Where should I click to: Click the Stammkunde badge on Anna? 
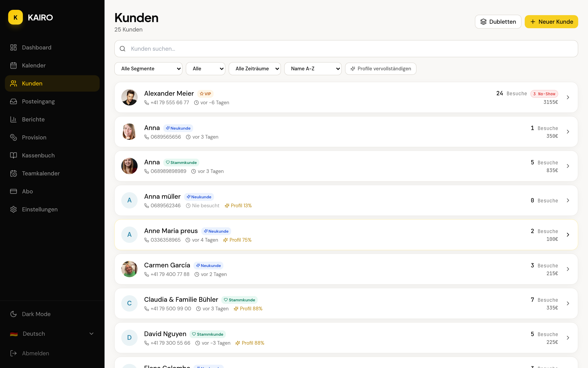click(x=181, y=163)
